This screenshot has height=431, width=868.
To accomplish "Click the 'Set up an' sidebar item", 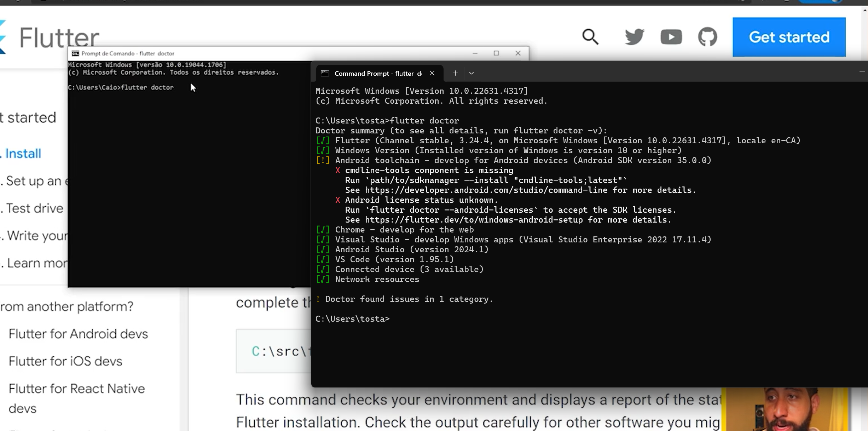I will (36, 181).
